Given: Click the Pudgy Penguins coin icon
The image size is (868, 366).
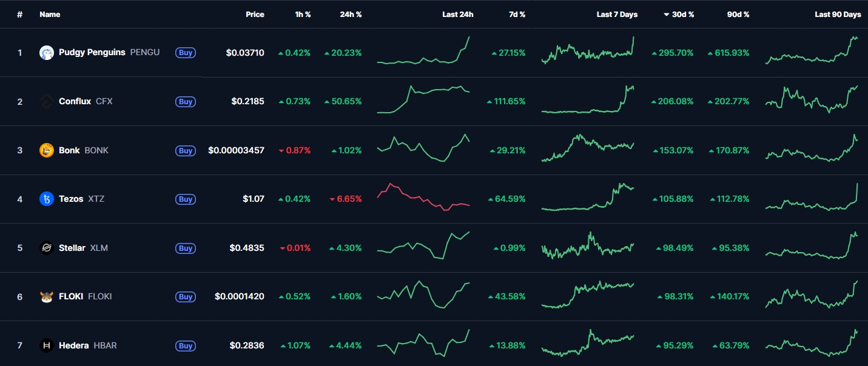Looking at the screenshot, I should [47, 53].
